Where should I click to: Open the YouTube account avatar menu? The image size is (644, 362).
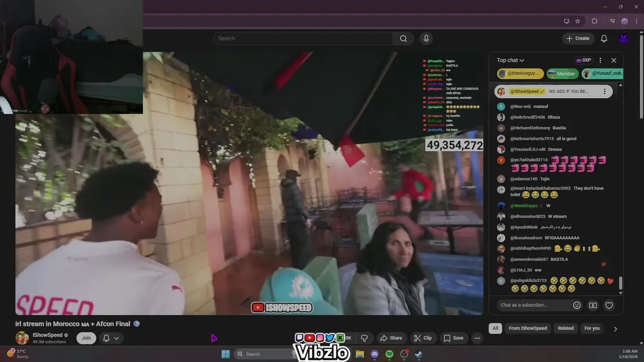pos(623,38)
